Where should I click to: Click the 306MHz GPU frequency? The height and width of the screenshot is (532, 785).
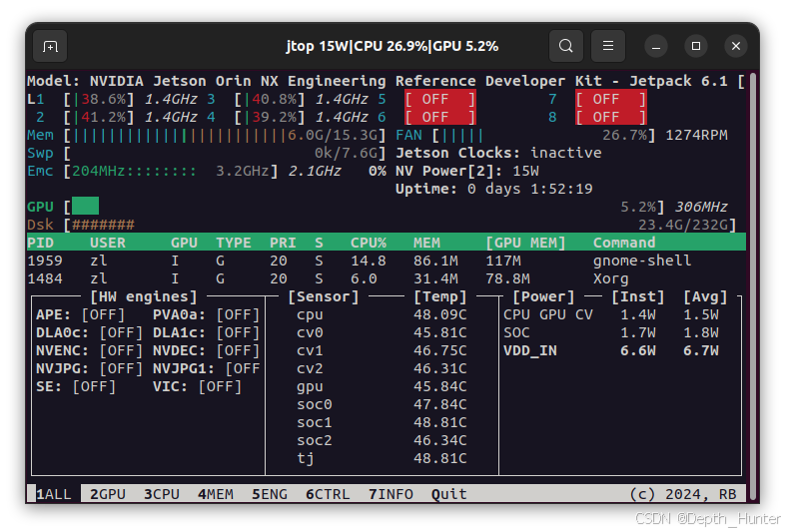tap(701, 207)
